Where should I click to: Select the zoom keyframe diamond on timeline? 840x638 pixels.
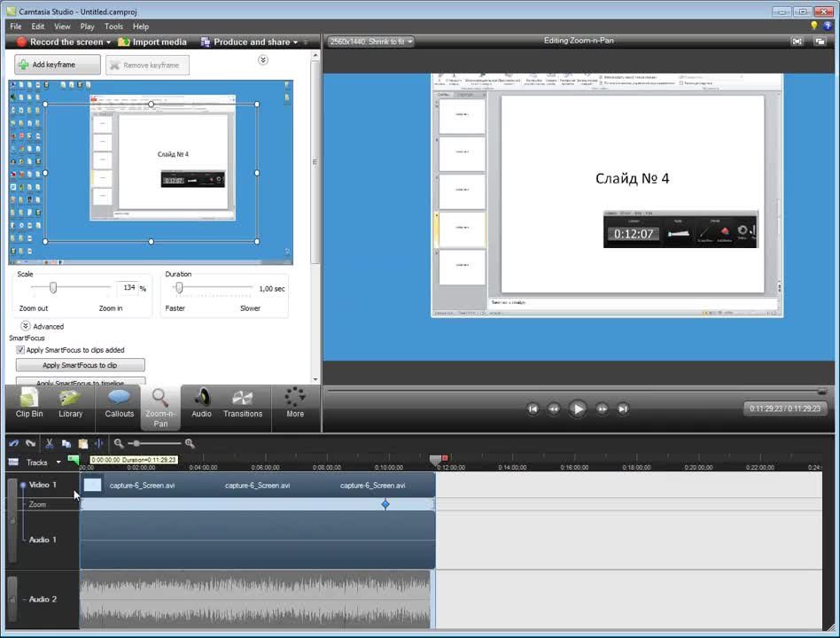385,504
